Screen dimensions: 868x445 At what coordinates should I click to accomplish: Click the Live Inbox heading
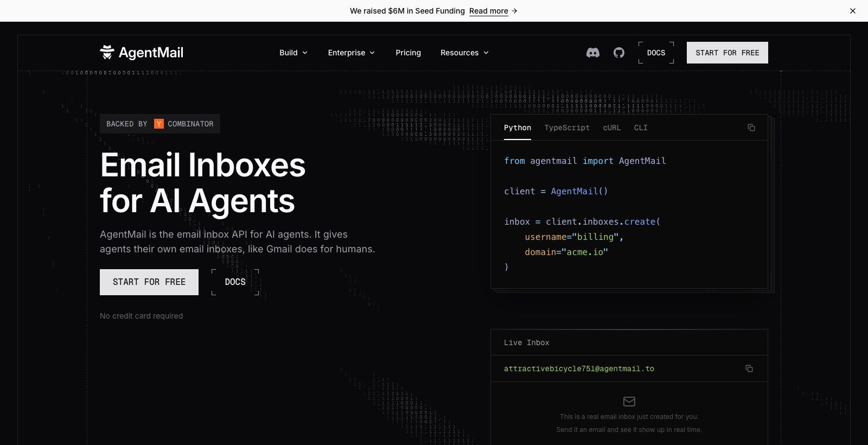point(526,342)
